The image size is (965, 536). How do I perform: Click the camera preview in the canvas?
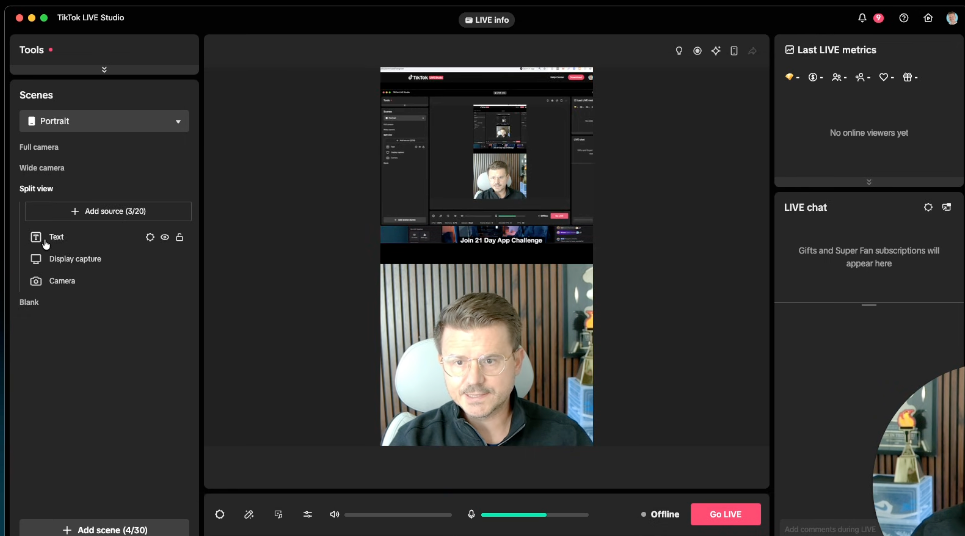click(x=486, y=355)
